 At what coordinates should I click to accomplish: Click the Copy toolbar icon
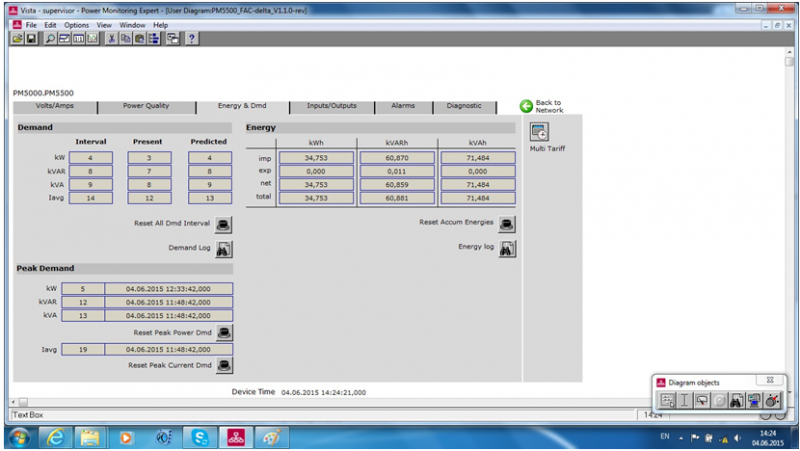pyautogui.click(x=126, y=39)
